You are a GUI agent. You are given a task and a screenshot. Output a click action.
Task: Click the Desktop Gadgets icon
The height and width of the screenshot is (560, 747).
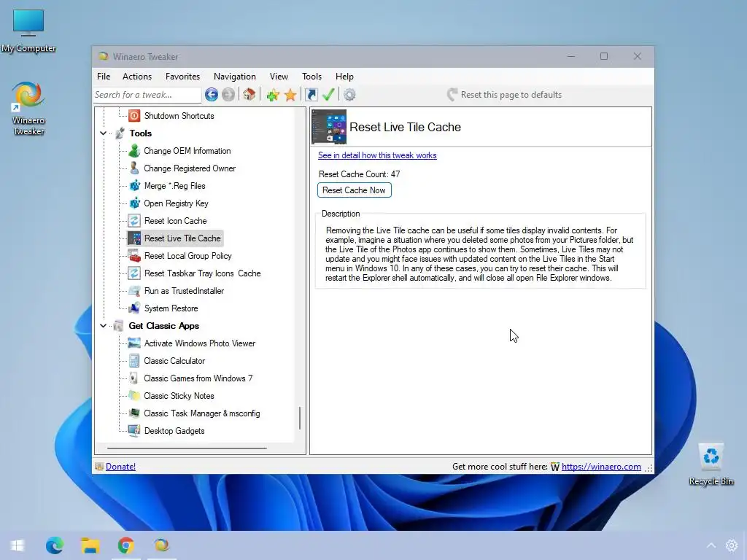pyautogui.click(x=134, y=431)
